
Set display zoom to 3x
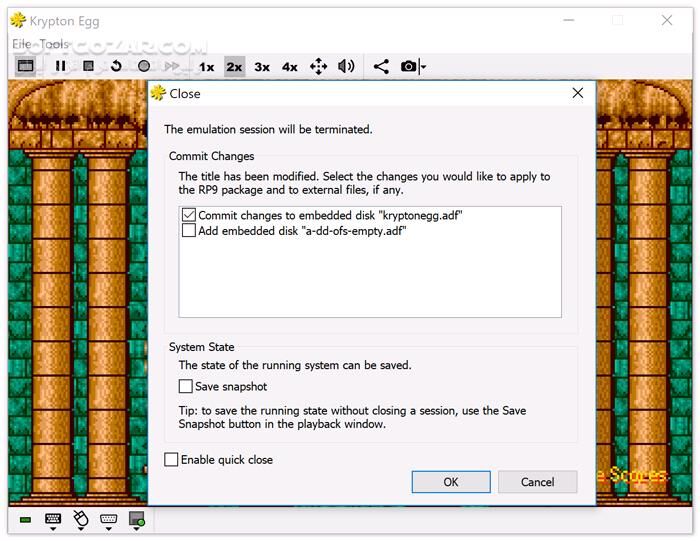262,67
